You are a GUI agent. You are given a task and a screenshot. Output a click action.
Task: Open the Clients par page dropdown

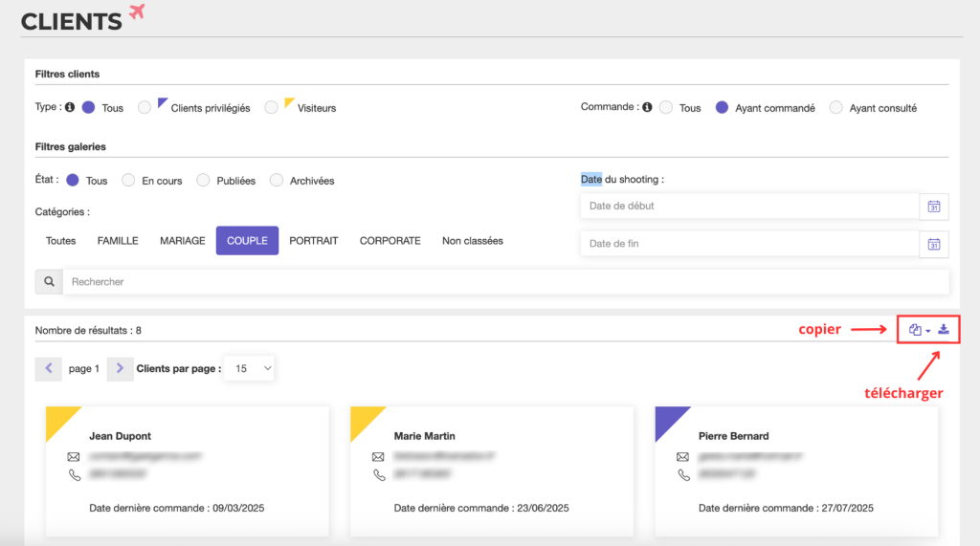[x=250, y=368]
